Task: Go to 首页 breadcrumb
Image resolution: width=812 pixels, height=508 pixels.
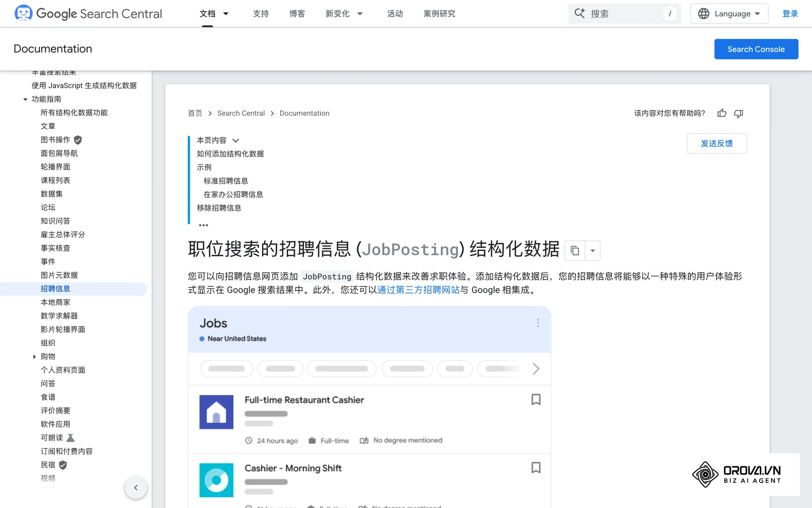Action: tap(195, 113)
